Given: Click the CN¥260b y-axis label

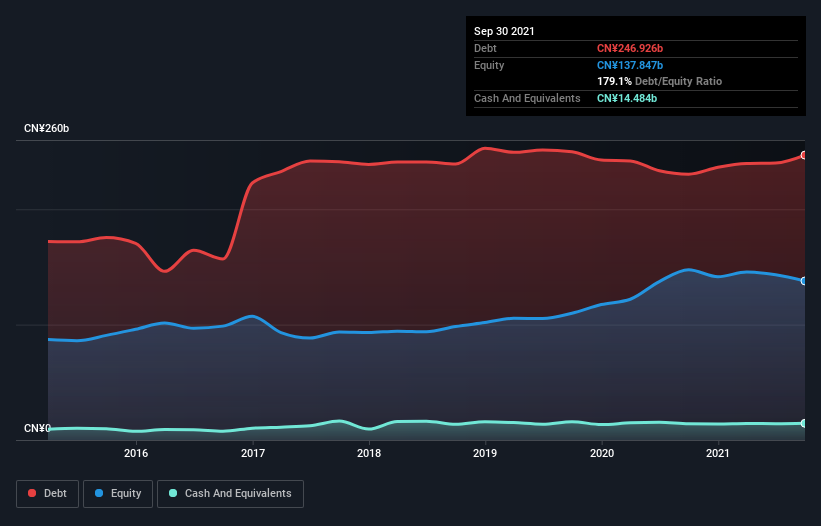Looking at the screenshot, I should [x=47, y=128].
